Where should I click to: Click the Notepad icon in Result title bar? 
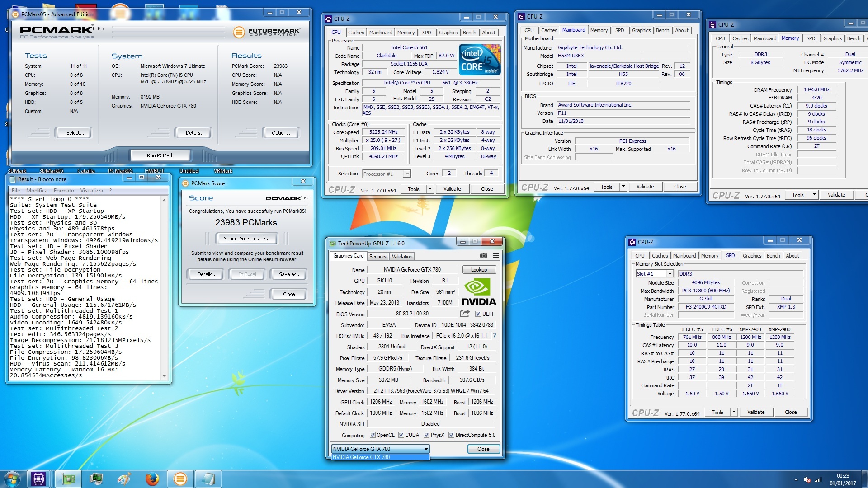coord(13,179)
